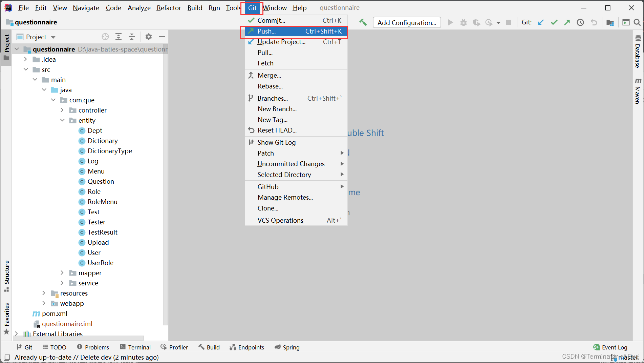Click the Debug bug icon
Viewport: 644px width, 363px height.
coord(463,22)
